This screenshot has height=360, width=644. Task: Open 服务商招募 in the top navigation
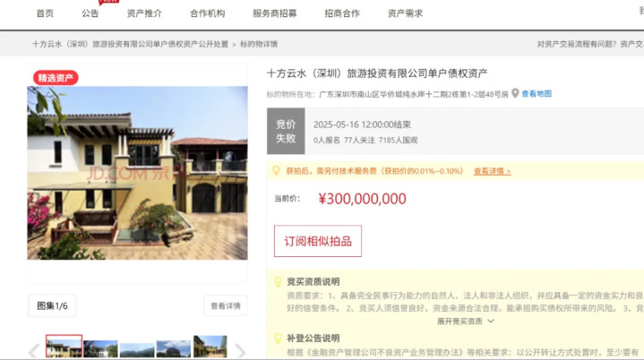274,13
